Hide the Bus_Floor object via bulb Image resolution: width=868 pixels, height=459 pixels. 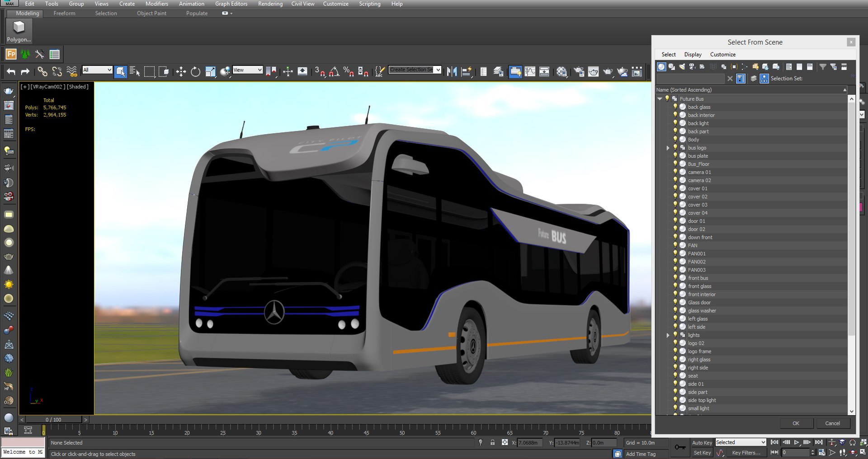pos(675,164)
